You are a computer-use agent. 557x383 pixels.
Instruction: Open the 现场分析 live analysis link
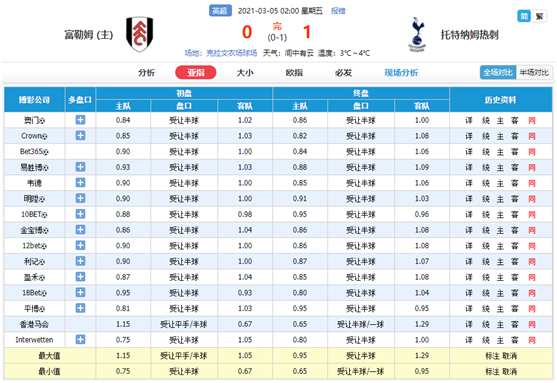point(401,72)
